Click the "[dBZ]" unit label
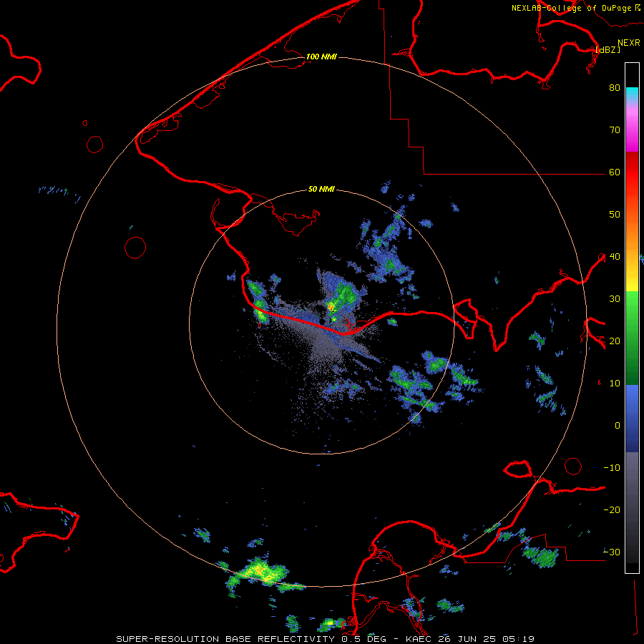This screenshot has height=644, width=644. 608,49
